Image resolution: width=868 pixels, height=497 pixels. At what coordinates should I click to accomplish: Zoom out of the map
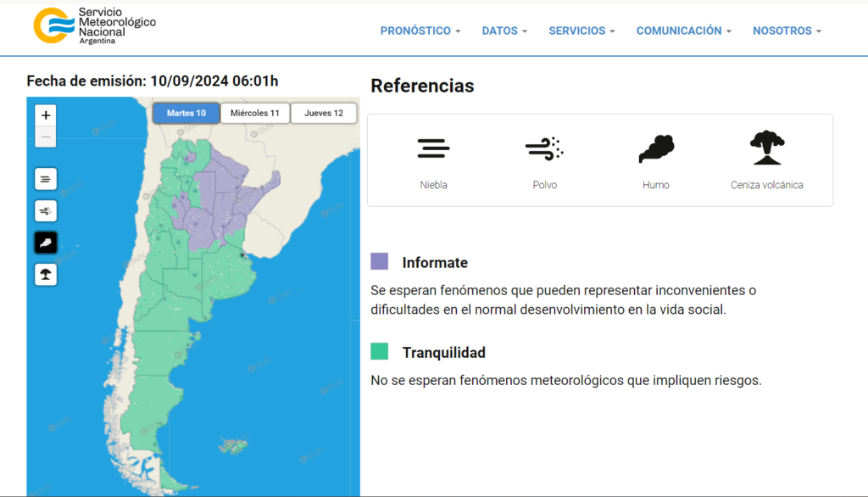[x=46, y=137]
